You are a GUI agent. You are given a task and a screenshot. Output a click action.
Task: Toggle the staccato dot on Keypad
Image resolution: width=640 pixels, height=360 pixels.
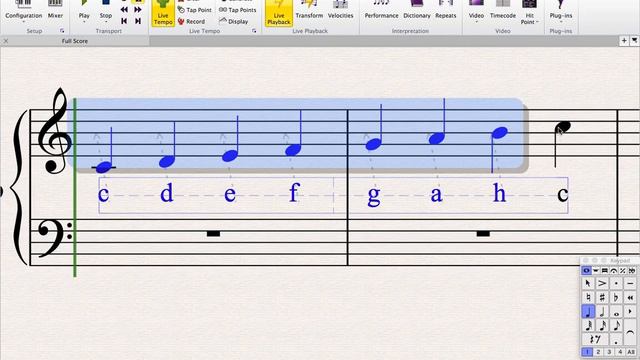point(616,283)
